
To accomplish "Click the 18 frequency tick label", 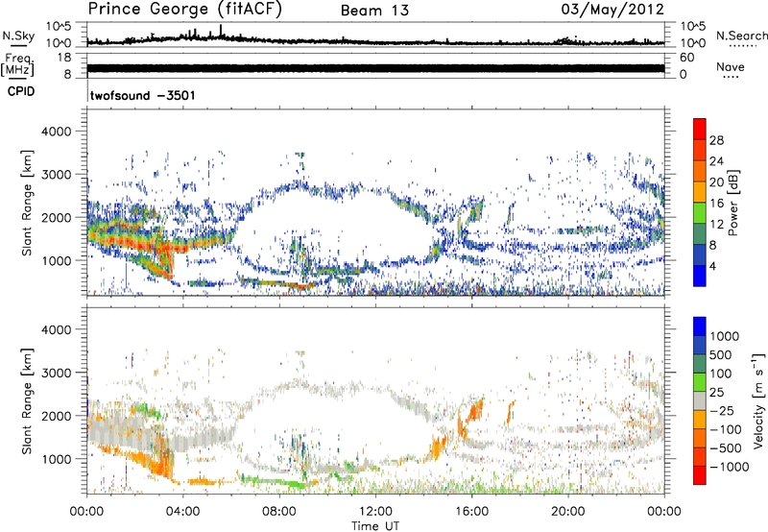I will pyautogui.click(x=64, y=58).
